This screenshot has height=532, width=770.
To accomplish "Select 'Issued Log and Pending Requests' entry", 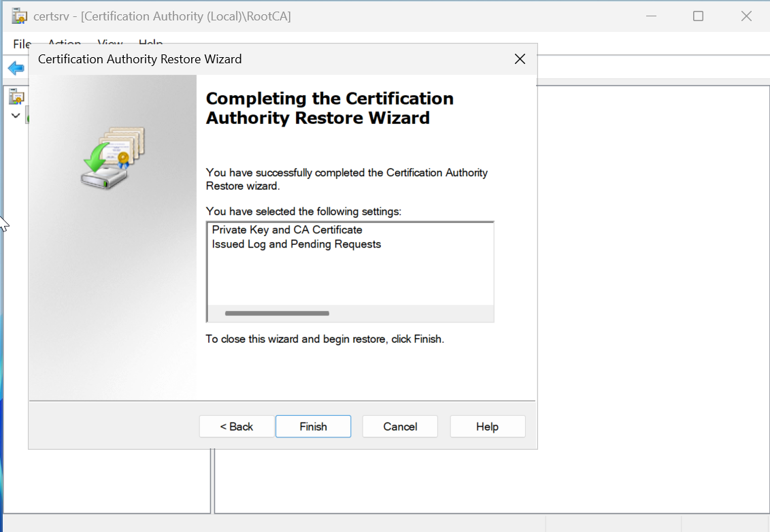I will [x=296, y=244].
